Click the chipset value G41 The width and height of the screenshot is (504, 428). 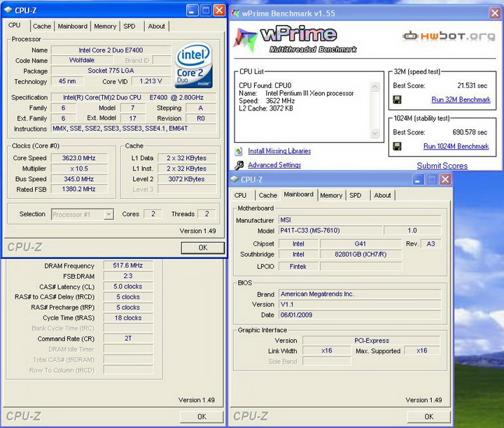click(x=360, y=243)
